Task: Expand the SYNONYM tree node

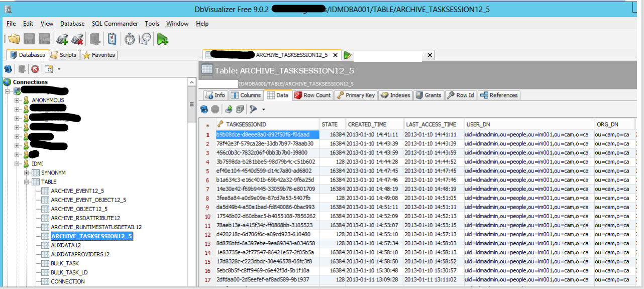Action: 26,173
